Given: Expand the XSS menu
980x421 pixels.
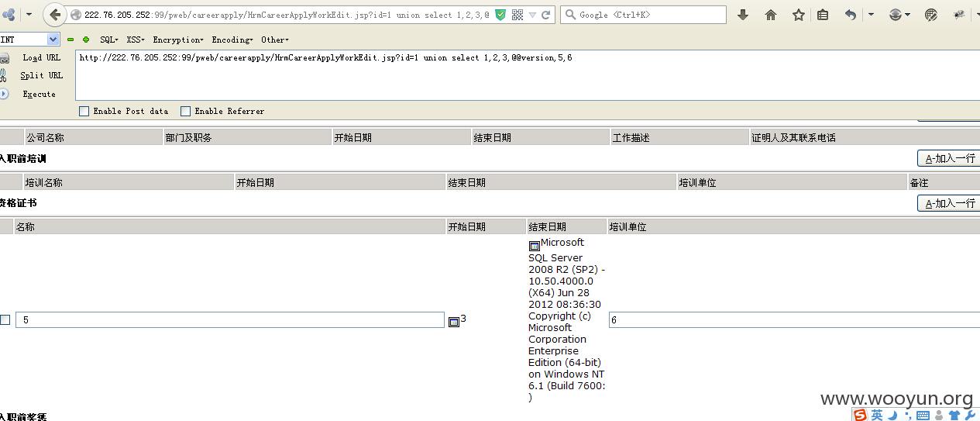Looking at the screenshot, I should coord(135,40).
